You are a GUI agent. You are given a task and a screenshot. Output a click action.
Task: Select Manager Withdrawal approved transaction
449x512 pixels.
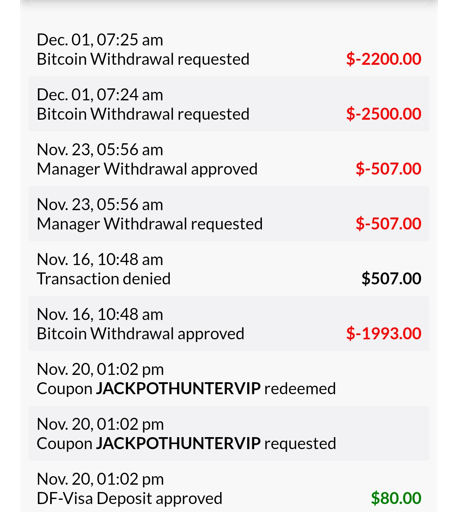[229, 159]
